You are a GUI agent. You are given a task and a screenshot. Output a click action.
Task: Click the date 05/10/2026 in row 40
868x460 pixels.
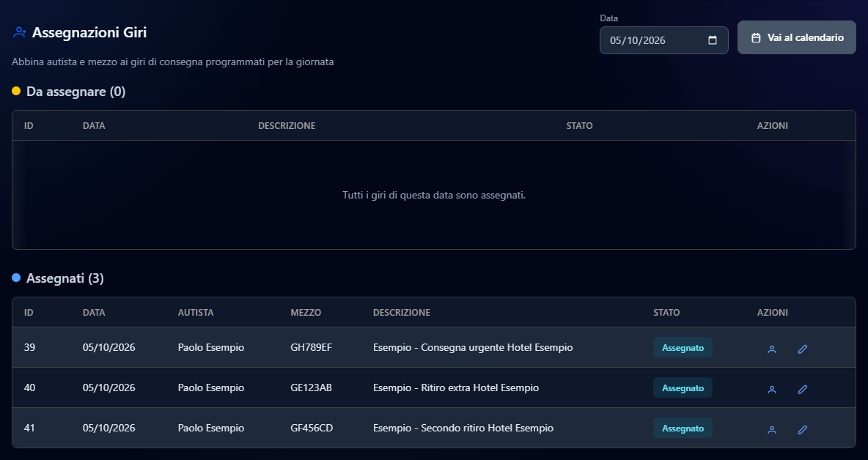click(x=109, y=387)
